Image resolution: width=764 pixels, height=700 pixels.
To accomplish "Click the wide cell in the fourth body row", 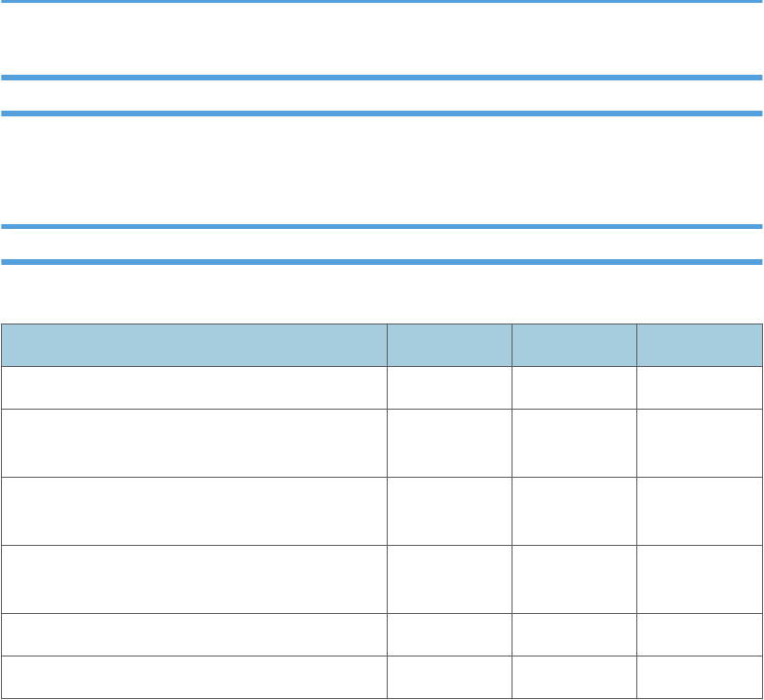I will pyautogui.click(x=194, y=579).
